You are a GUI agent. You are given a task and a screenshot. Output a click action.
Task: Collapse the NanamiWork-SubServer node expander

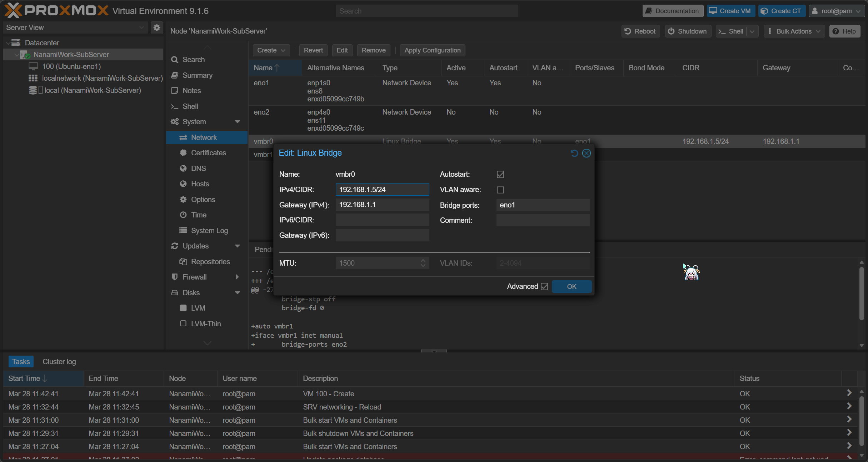tap(16, 55)
